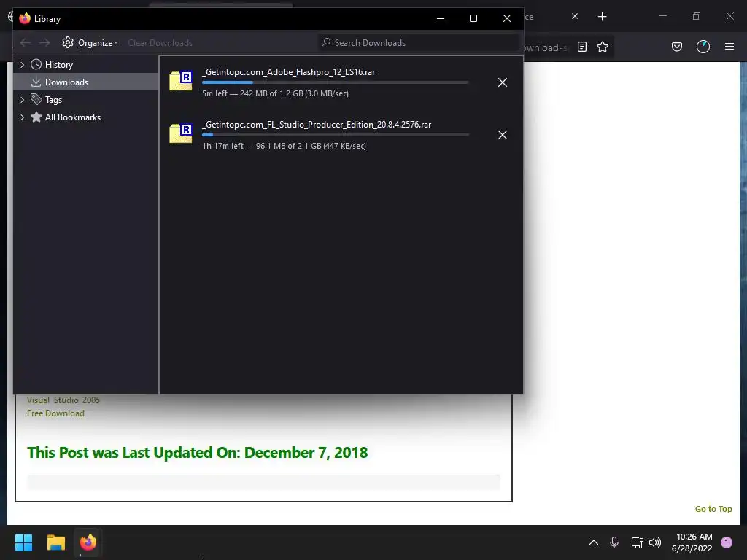The width and height of the screenshot is (747, 560).
Task: Click the Tags label icon
Action: click(36, 99)
